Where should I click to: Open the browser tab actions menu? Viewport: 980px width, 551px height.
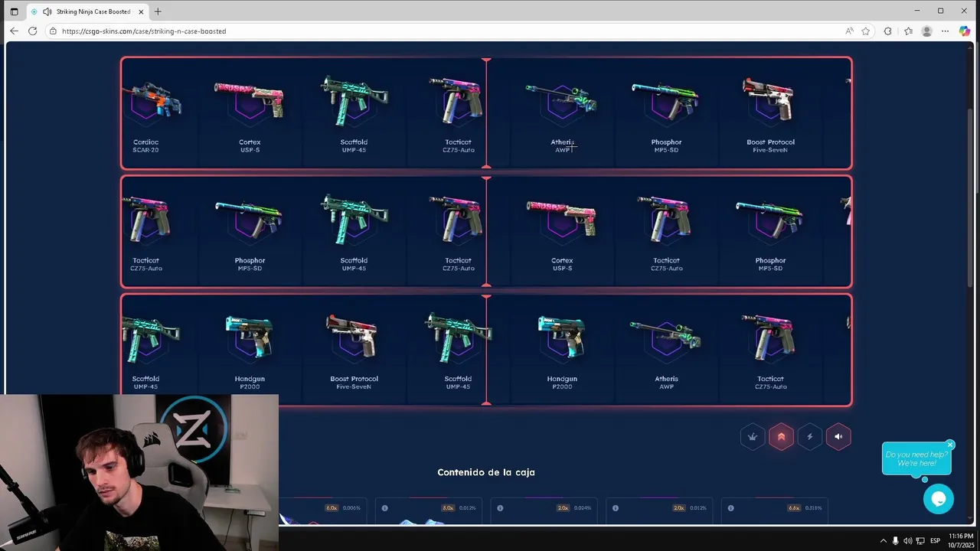pyautogui.click(x=14, y=11)
